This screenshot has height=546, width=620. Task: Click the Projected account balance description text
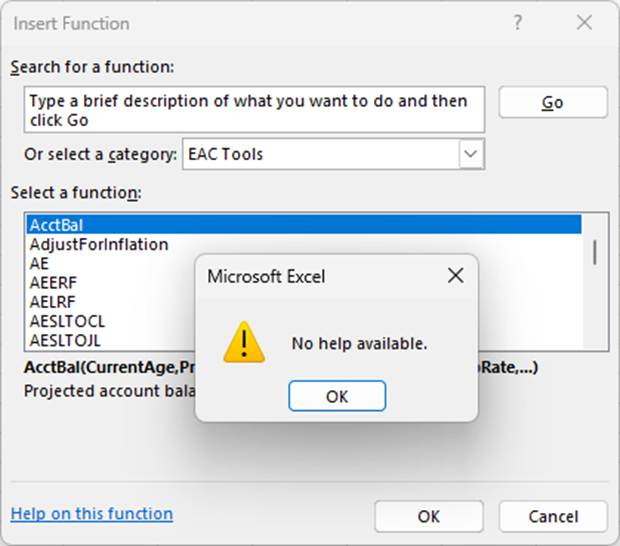pos(110,391)
